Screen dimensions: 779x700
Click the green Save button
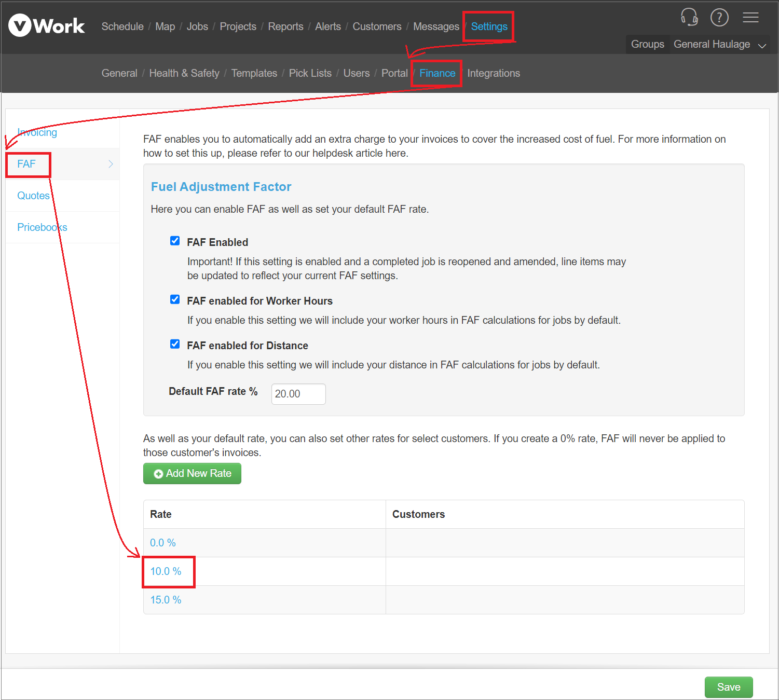tap(729, 687)
